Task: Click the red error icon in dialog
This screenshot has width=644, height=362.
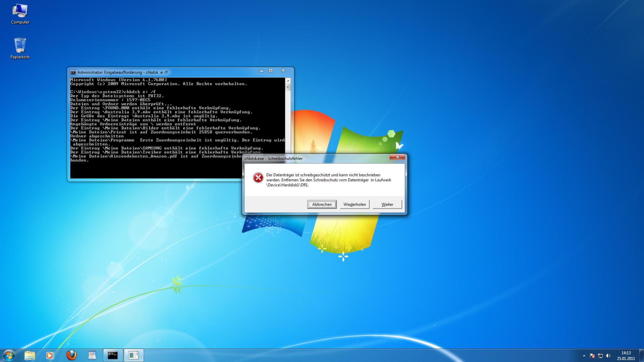Action: pos(258,178)
